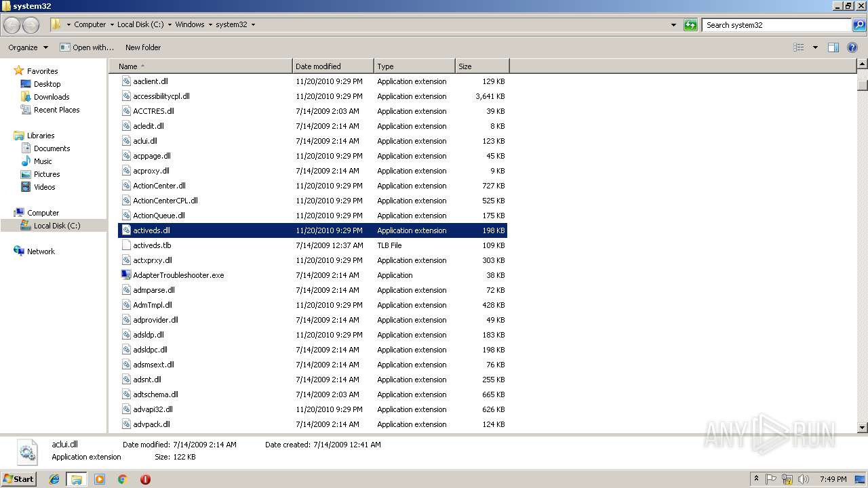
Task: Select Local Disk (C:) in navigation pane
Action: point(57,226)
